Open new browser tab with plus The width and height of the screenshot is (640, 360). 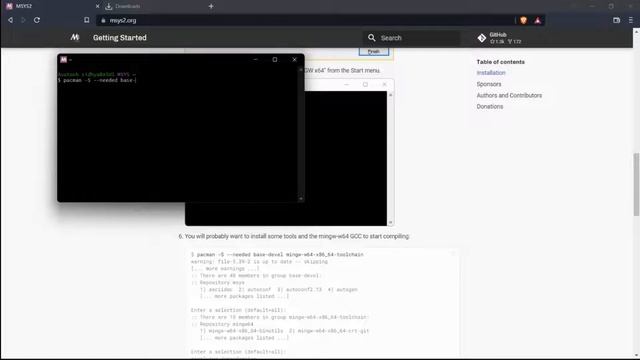[x=211, y=6]
